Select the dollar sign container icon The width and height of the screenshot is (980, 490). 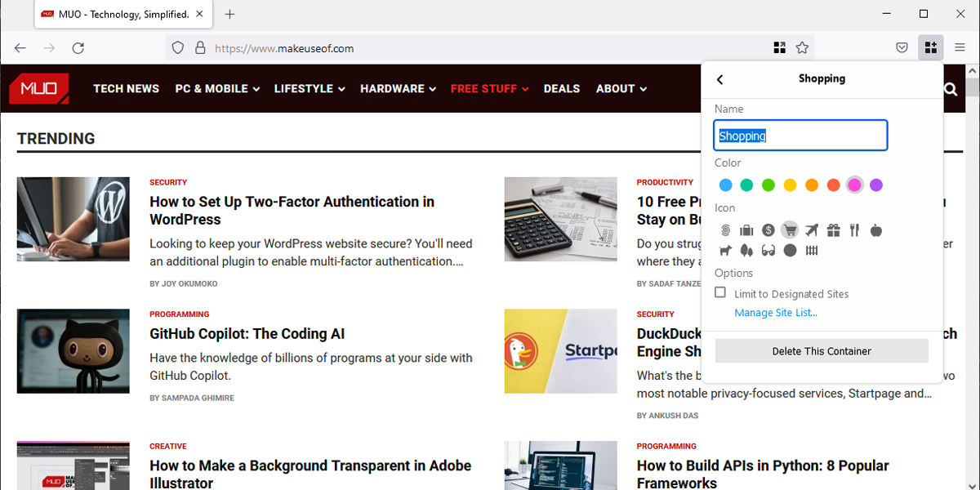(768, 230)
